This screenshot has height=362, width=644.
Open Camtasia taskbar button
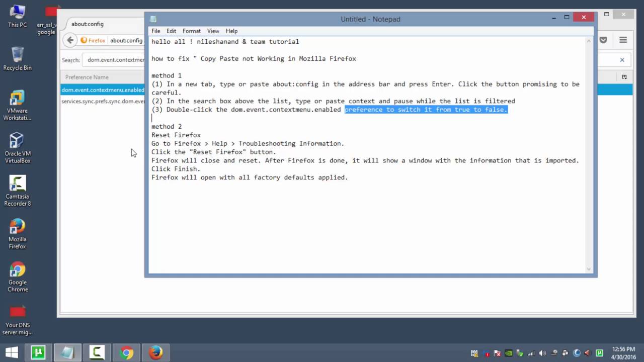coord(97,352)
